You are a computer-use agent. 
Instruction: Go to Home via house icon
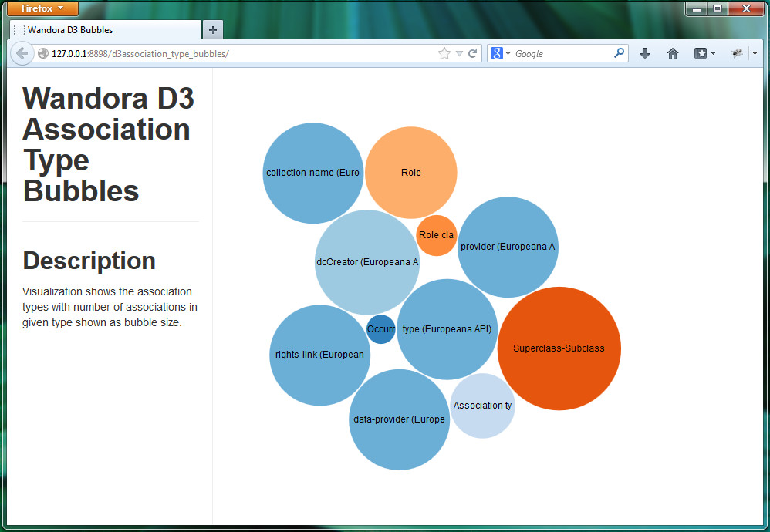click(x=673, y=53)
